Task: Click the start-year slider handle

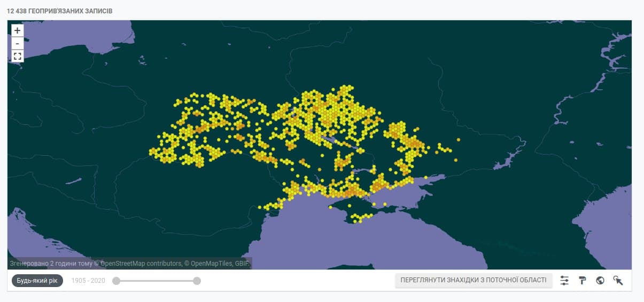Action: point(116,281)
